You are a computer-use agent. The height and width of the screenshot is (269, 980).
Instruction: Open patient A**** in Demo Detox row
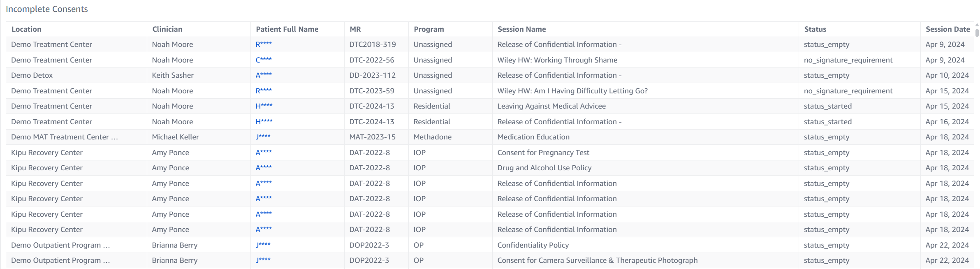click(x=264, y=75)
